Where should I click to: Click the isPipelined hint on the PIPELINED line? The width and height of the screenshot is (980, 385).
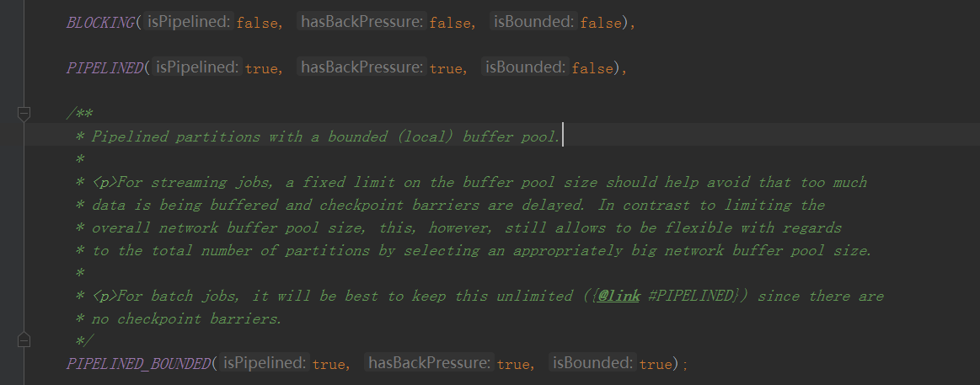click(197, 67)
